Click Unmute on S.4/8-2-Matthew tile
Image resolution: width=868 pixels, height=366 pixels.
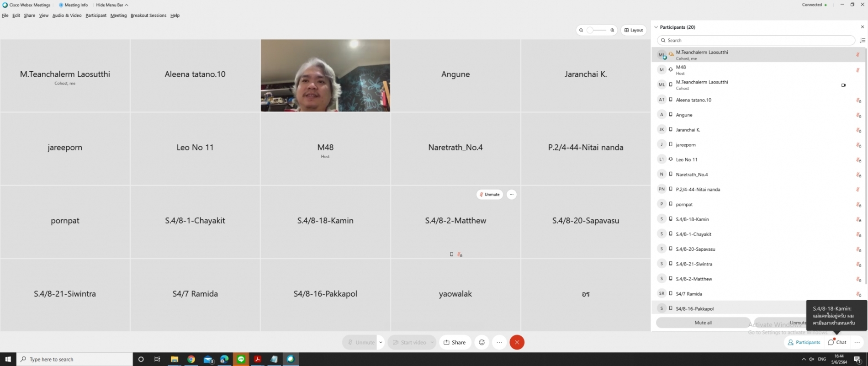coord(490,195)
